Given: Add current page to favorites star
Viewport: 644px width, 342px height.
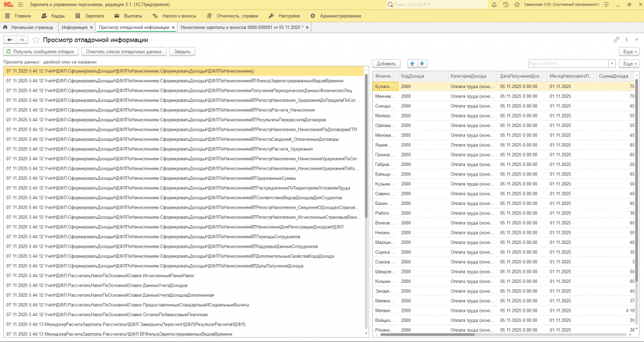Looking at the screenshot, I should point(36,40).
